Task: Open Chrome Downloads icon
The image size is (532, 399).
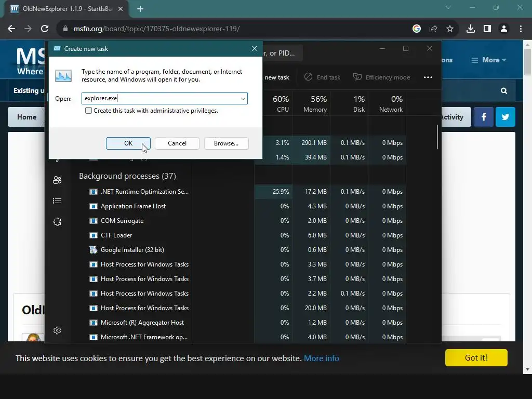Action: 471,29
